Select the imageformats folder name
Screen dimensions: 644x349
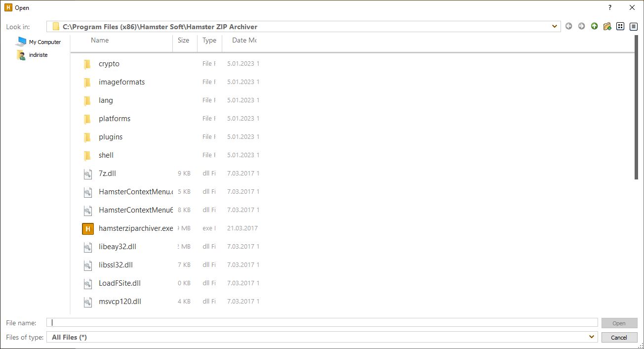[x=121, y=82]
